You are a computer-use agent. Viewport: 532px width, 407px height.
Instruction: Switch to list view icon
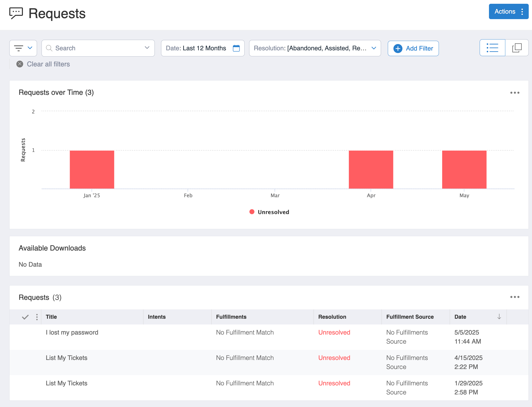[492, 48]
